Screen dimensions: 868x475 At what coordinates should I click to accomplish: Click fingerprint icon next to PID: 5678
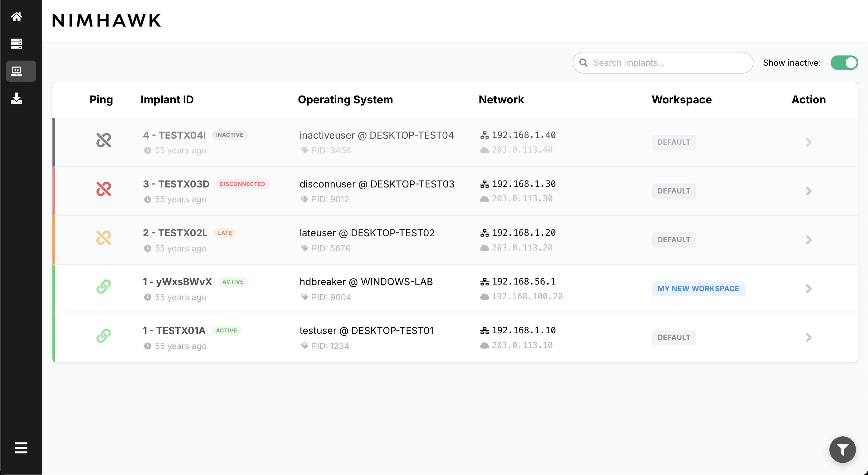304,248
